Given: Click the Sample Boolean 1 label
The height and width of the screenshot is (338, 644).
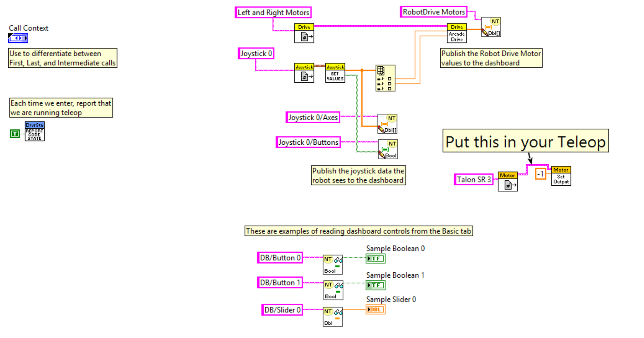Looking at the screenshot, I should point(395,275).
